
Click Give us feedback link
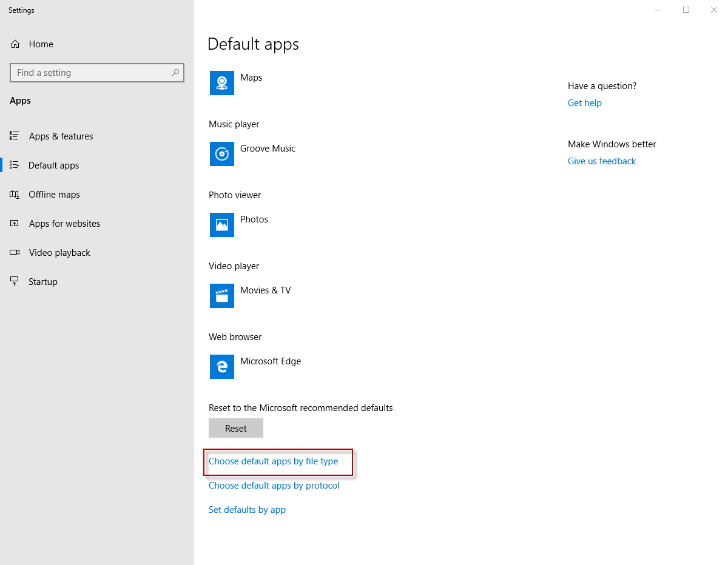(602, 161)
